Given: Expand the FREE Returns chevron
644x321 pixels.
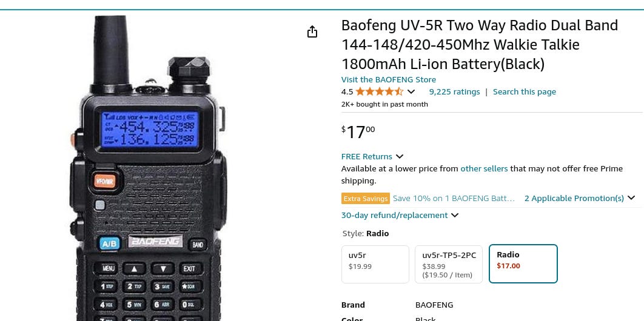Looking at the screenshot, I should [400, 157].
